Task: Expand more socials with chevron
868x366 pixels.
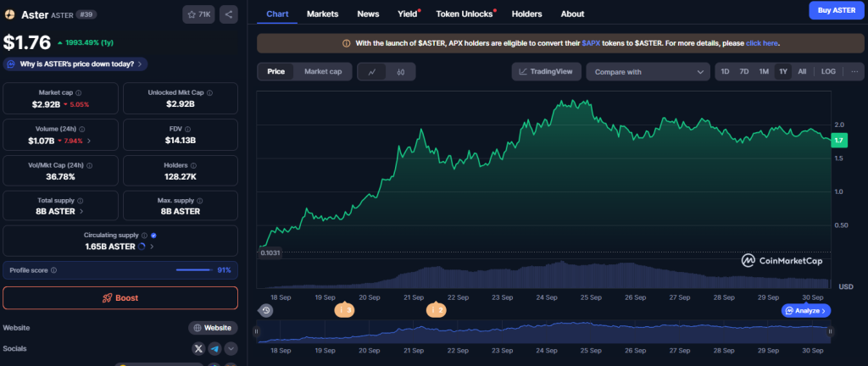Action: (x=231, y=348)
